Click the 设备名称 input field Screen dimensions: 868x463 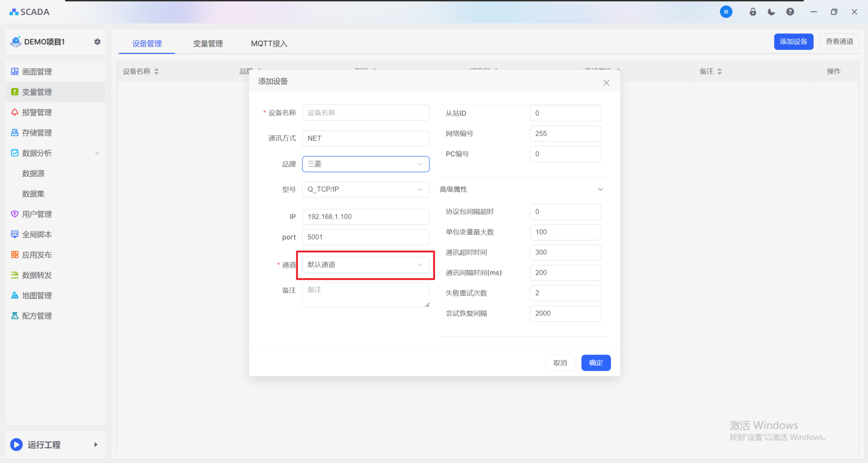point(366,113)
